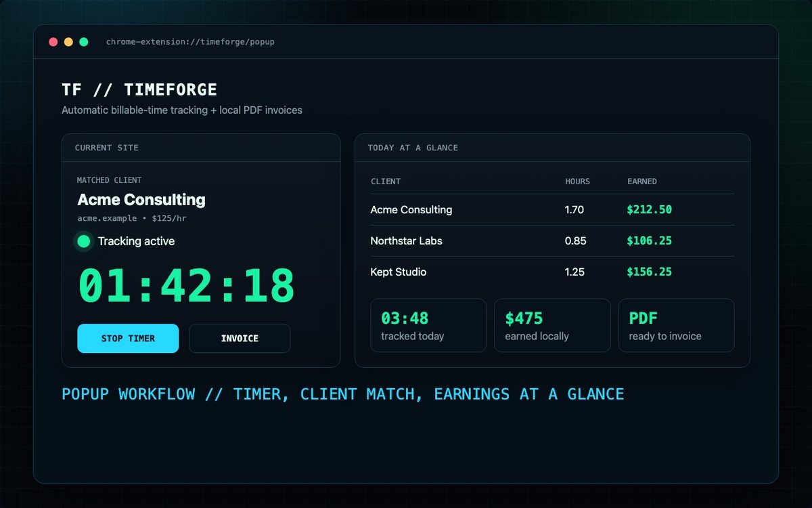Click the red close window dot
Viewport: 812px width, 508px height.
(53, 42)
